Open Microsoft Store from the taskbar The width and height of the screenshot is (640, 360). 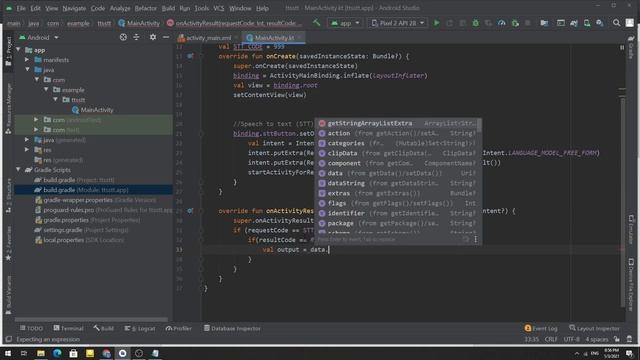(x=73, y=353)
